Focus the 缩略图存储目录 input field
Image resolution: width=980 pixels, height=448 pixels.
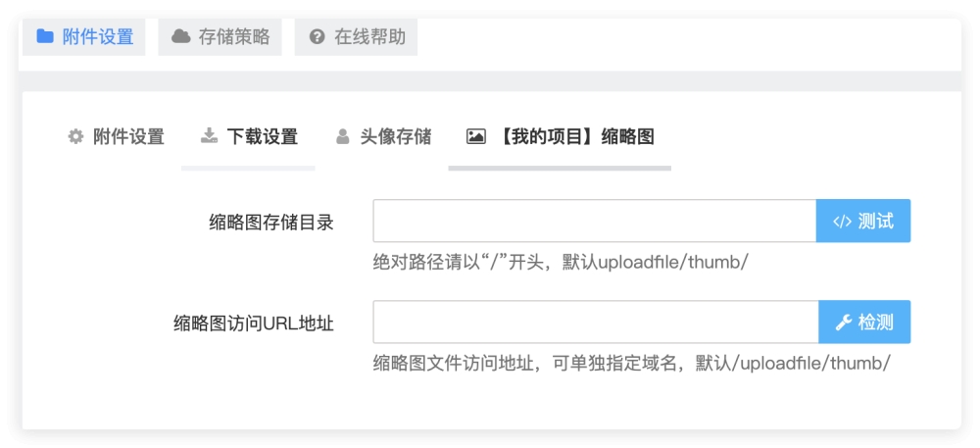coord(595,221)
